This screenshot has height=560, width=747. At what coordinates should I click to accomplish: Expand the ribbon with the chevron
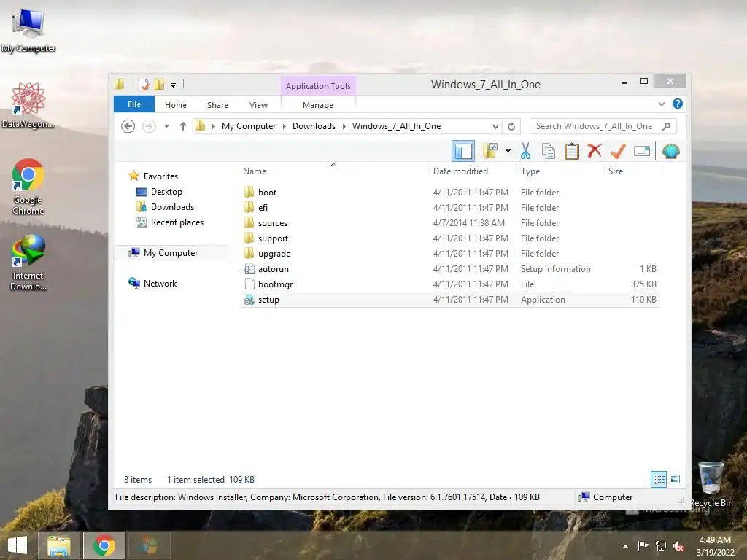(x=661, y=104)
